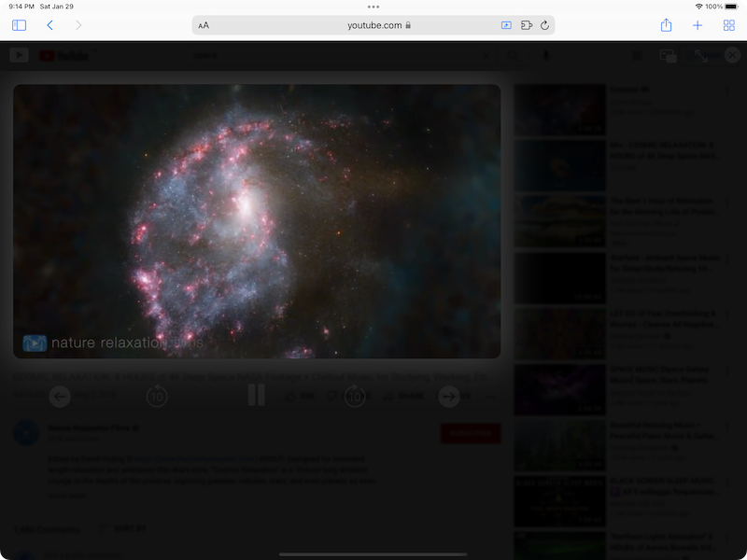The width and height of the screenshot is (747, 560).
Task: Open the Safari share sheet
Action: [x=666, y=25]
